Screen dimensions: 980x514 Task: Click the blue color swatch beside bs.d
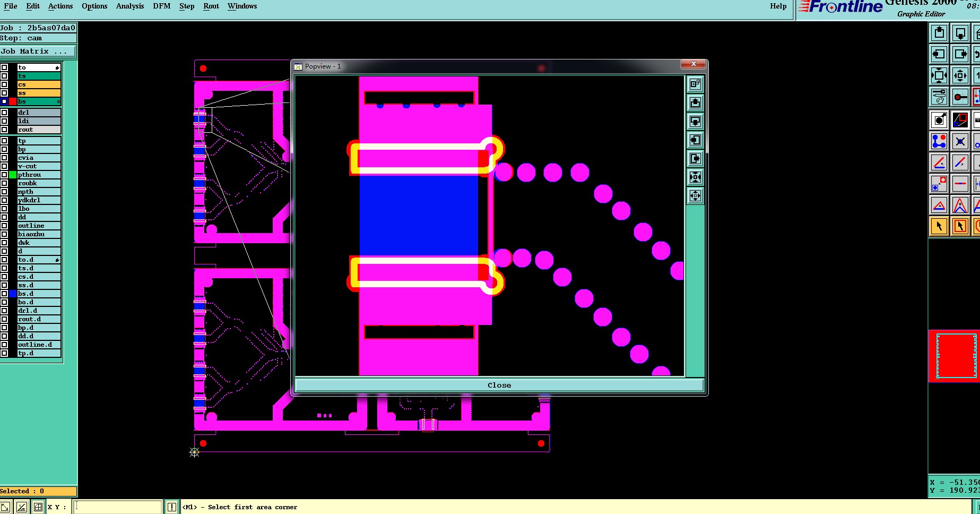click(13, 294)
